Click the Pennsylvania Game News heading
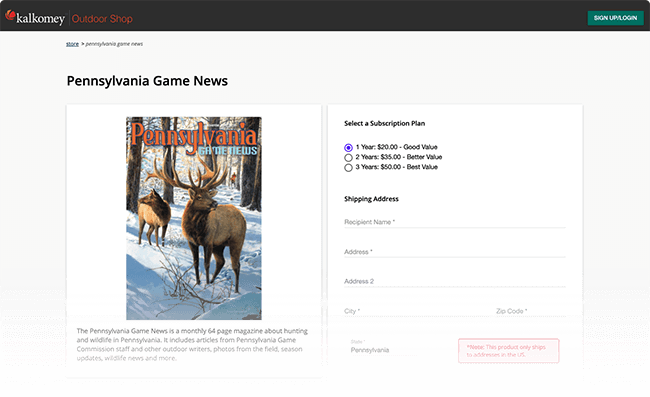Screen dimensions: 650x397 point(147,81)
